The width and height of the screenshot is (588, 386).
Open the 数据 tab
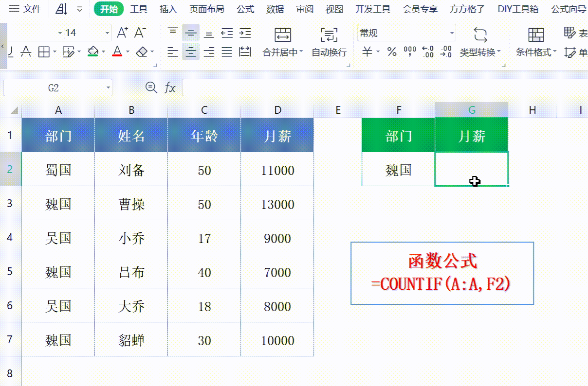(x=275, y=9)
